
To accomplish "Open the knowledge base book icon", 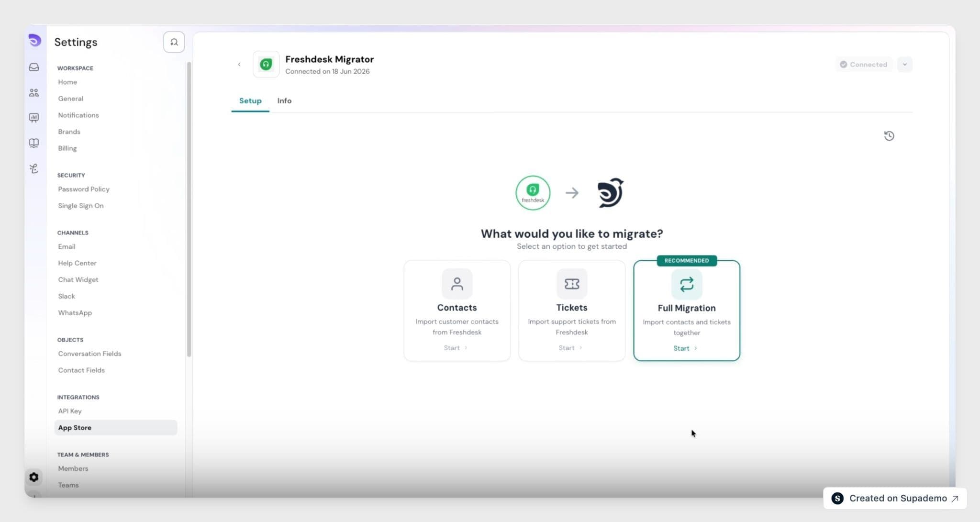I will (34, 143).
